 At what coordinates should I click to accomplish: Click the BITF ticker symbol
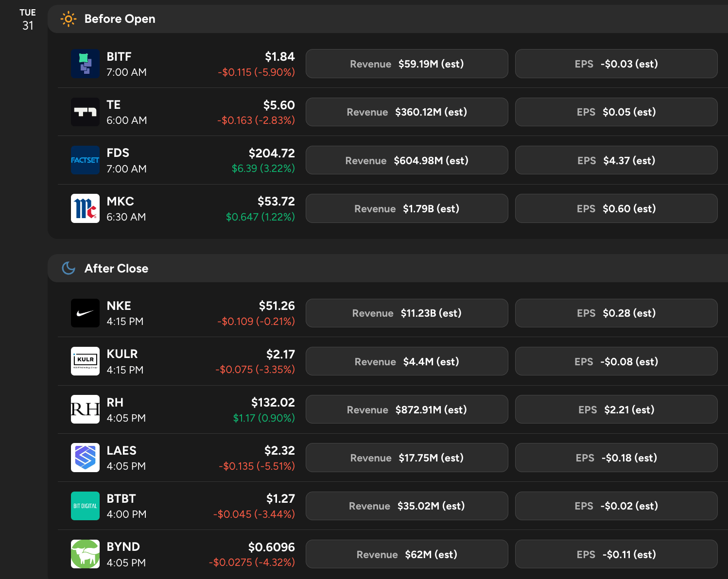click(119, 57)
